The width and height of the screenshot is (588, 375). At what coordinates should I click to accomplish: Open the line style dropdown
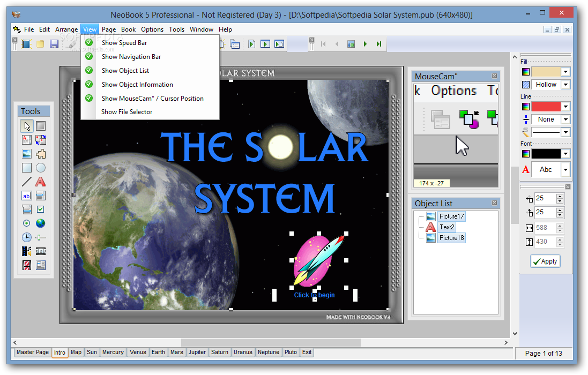(x=565, y=132)
